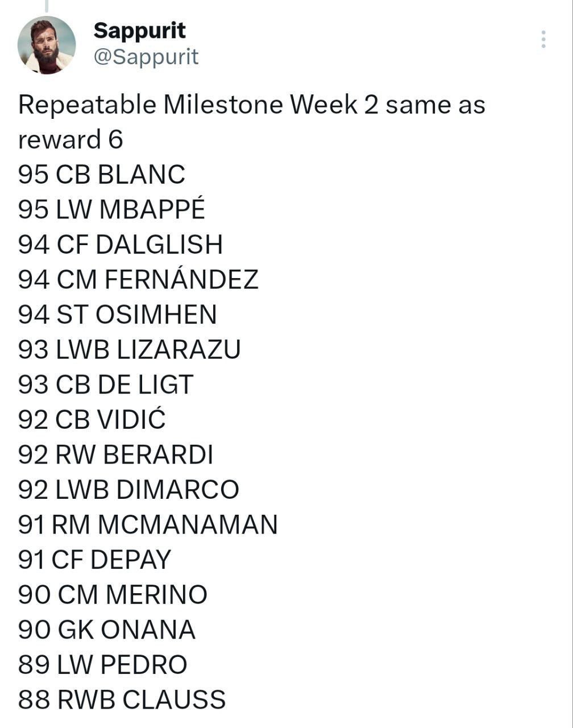Open the three-dot more options menu
573x728 pixels.
[x=543, y=39]
